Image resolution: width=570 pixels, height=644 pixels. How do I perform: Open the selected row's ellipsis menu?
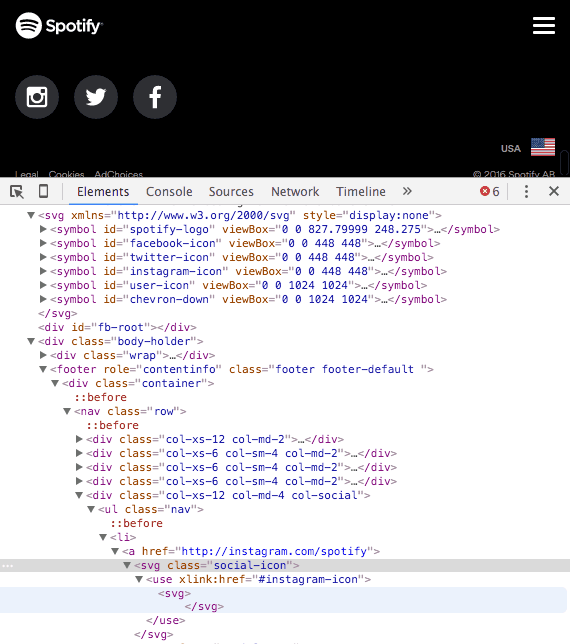(x=7, y=566)
